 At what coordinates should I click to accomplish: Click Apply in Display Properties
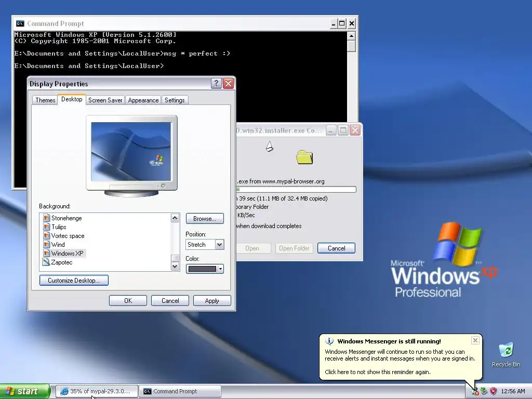pyautogui.click(x=212, y=301)
